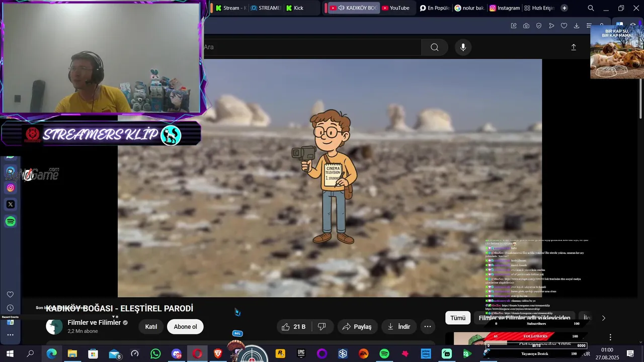Screen dimensions: 644x362
Task: Show next filter chips arrow
Action: coord(604,318)
